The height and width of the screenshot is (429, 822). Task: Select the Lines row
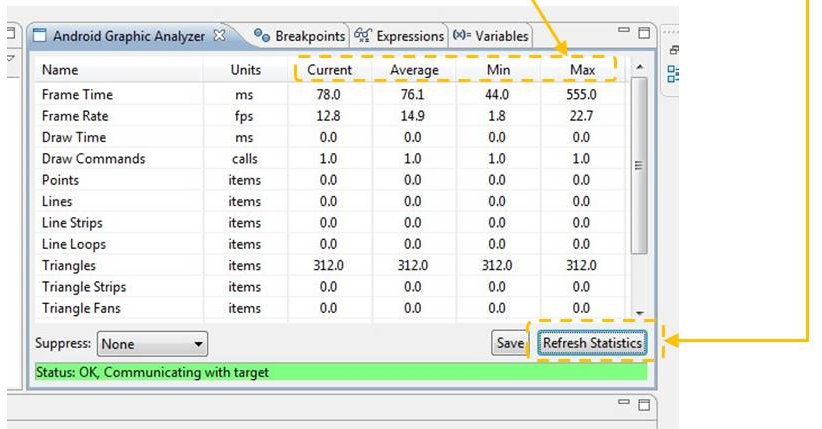(x=330, y=201)
